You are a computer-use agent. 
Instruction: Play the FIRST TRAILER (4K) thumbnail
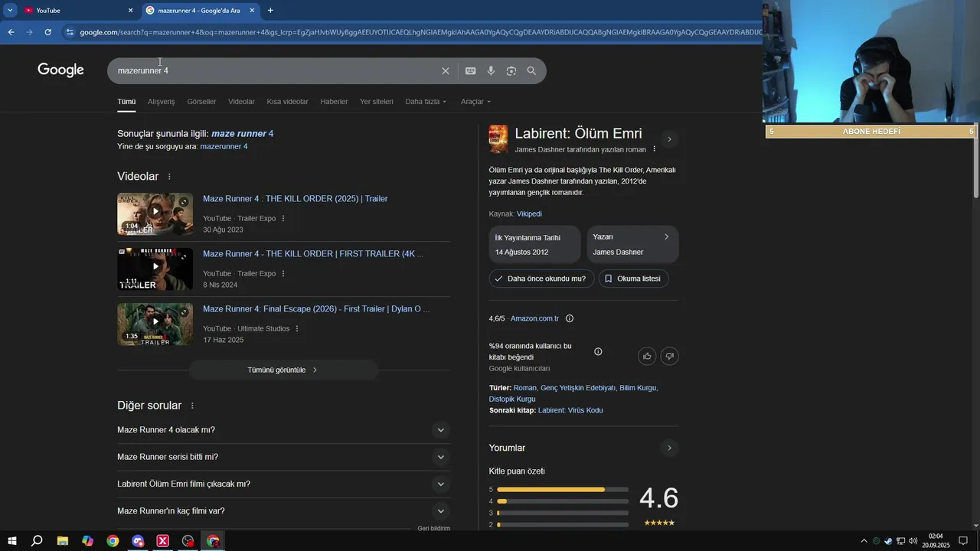pos(155,269)
